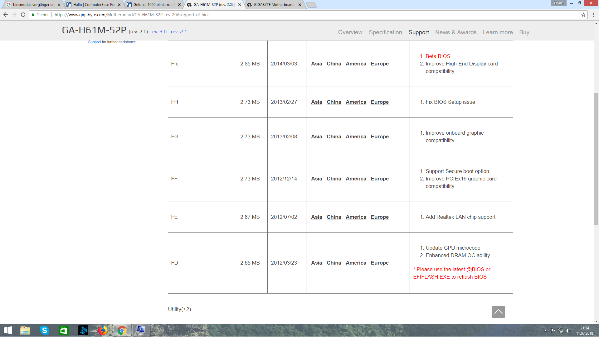Download FIc BIOS from Asia server
599x364 pixels.
(316, 64)
